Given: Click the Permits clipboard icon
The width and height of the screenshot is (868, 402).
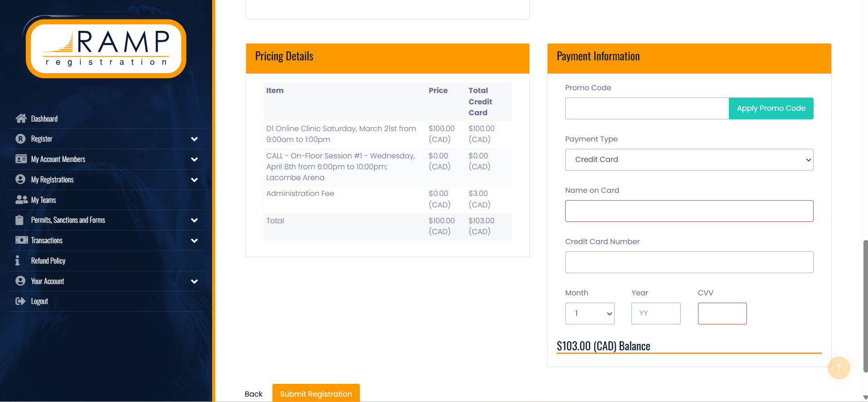Looking at the screenshot, I should (x=19, y=220).
